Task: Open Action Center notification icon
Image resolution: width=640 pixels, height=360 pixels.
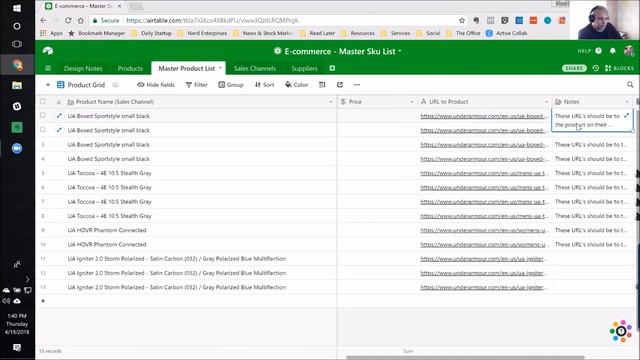Action: pos(17,348)
